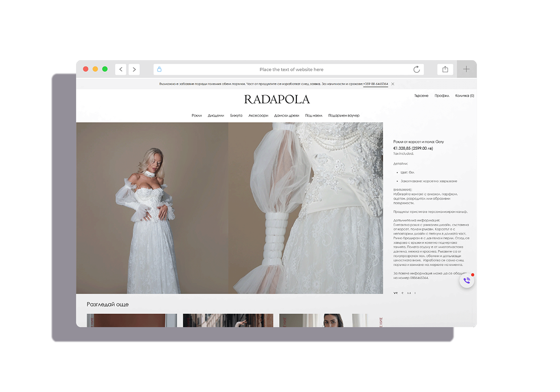Click the Viber call floating button
This screenshot has width=560, height=392.
[467, 280]
